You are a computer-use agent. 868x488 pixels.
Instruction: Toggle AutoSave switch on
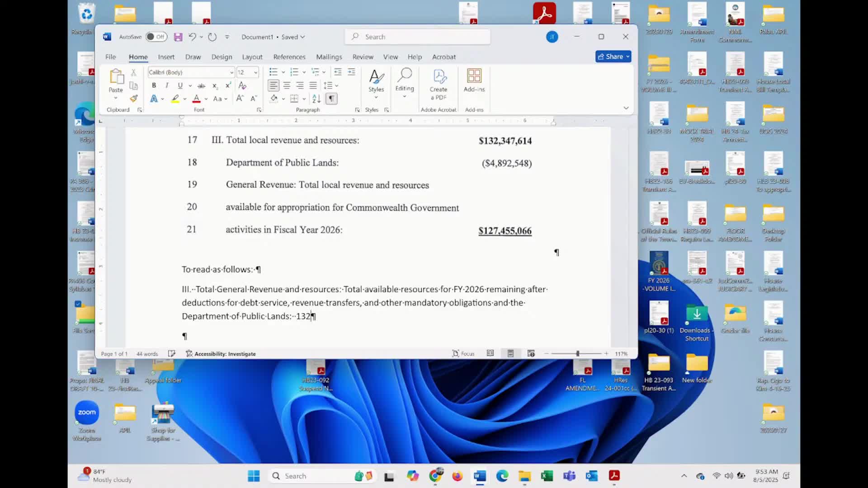[156, 37]
